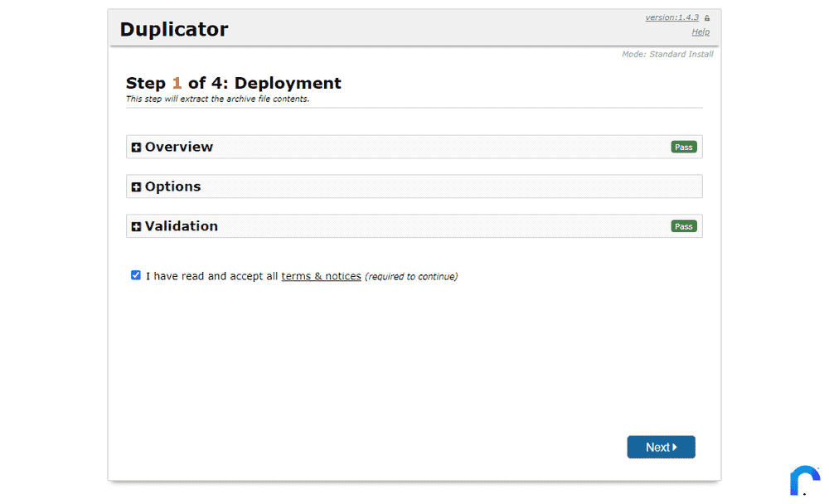Click the 'Step 1 of 4: Deployment' heading
Image resolution: width=829 pixels, height=504 pixels.
pyautogui.click(x=233, y=83)
